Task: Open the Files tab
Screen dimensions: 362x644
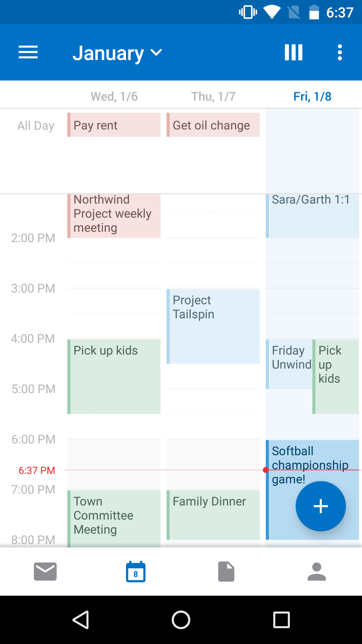Action: coord(226,572)
